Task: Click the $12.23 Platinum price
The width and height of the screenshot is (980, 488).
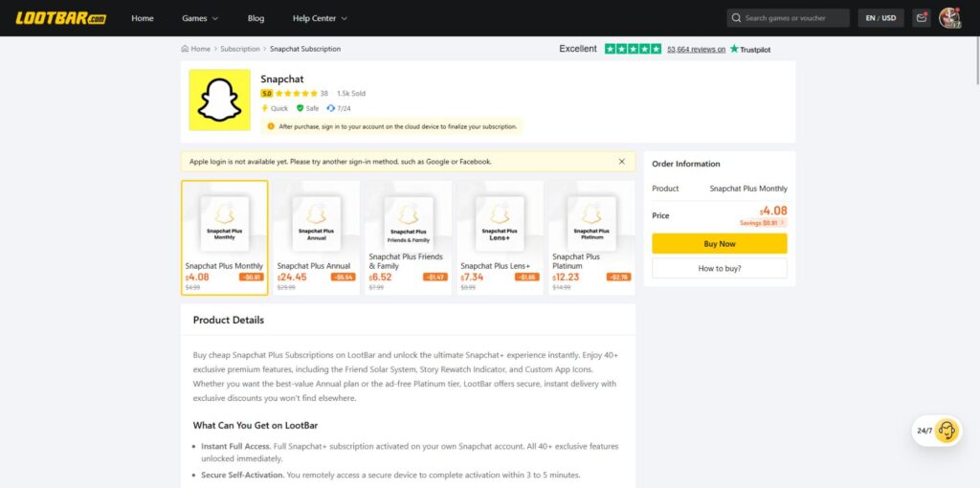Action: click(567, 277)
